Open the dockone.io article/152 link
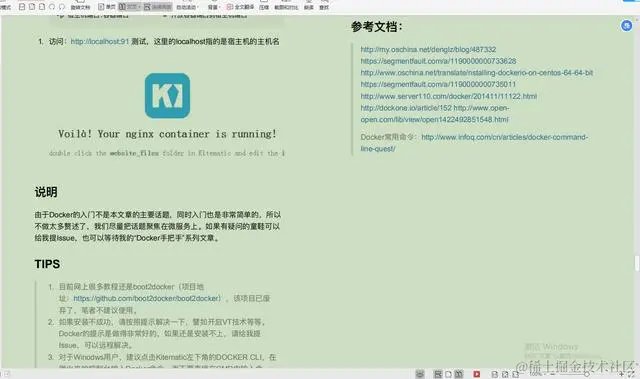This screenshot has width=640, height=379. click(x=406, y=108)
